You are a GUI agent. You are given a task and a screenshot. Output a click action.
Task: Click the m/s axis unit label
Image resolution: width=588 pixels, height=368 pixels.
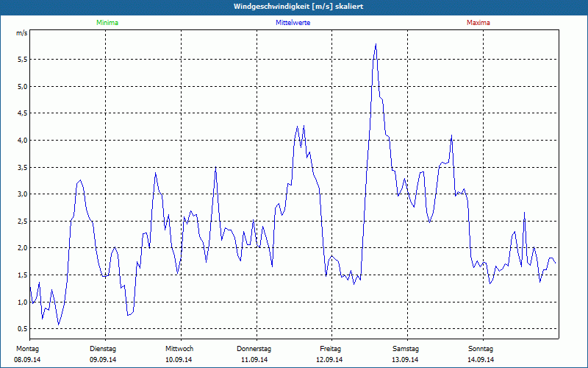tap(22, 33)
